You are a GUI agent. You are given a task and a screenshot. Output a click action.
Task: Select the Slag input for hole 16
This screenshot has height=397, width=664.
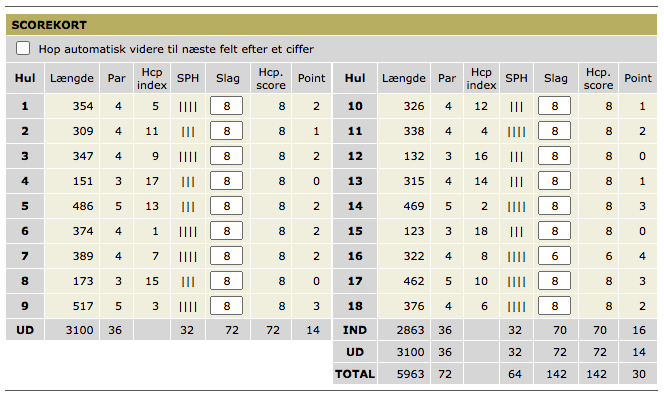(554, 256)
